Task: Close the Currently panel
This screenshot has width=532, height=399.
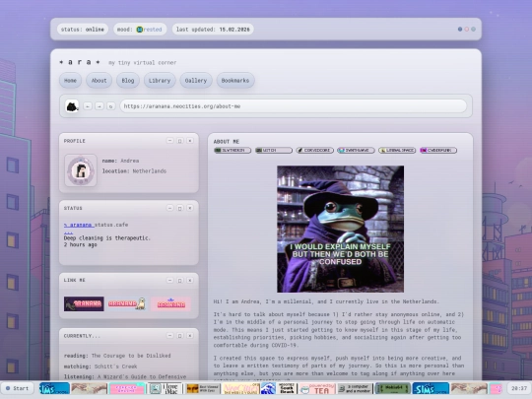Action: tap(190, 335)
